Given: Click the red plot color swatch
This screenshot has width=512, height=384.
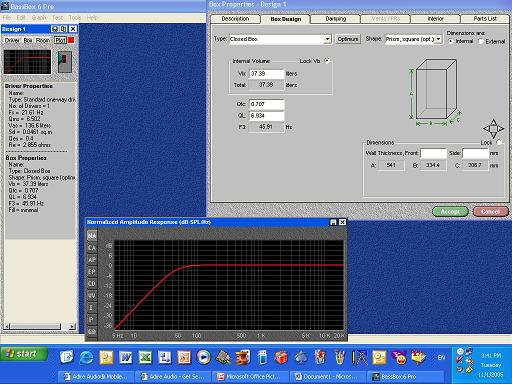Looking at the screenshot, I should [71, 40].
